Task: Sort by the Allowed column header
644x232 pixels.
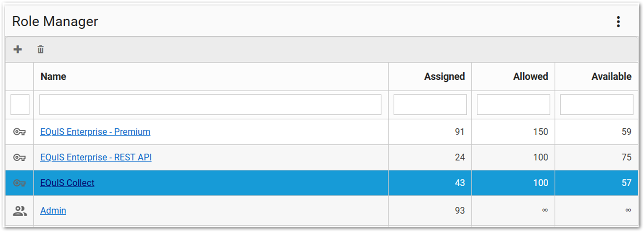Action: 530,76
